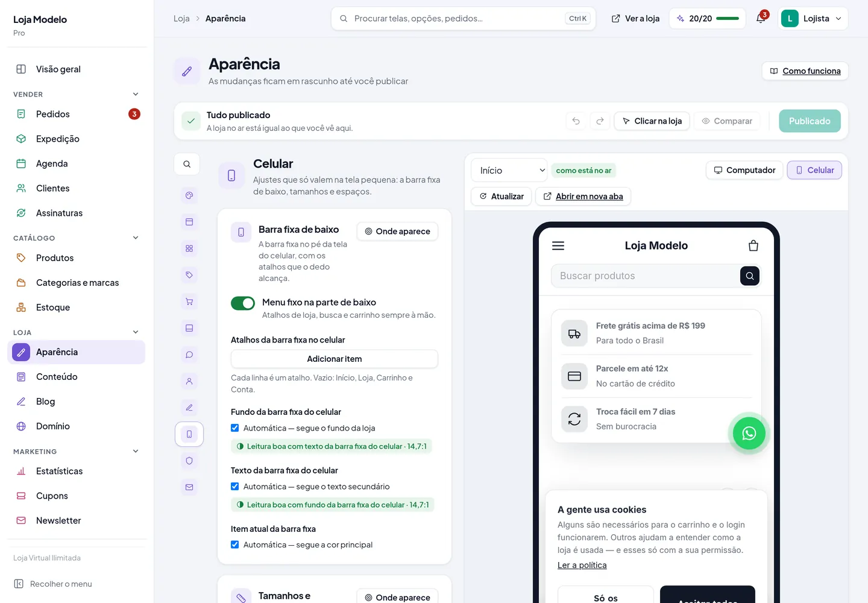The image size is (868, 603).
Task: Select the phone section icon in the rail
Action: [189, 434]
